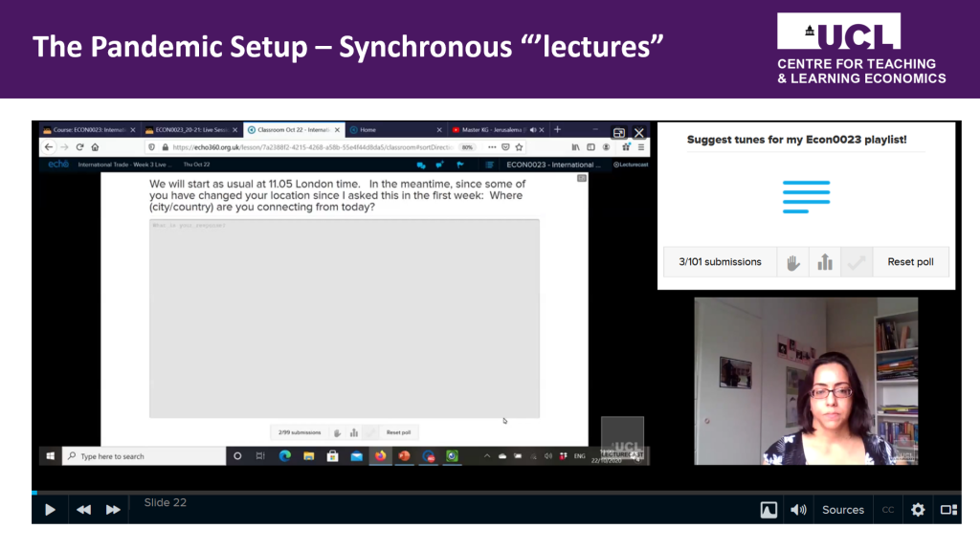This screenshot has width=980, height=551.
Task: Click the echo logo in classroom header
Action: 58,165
